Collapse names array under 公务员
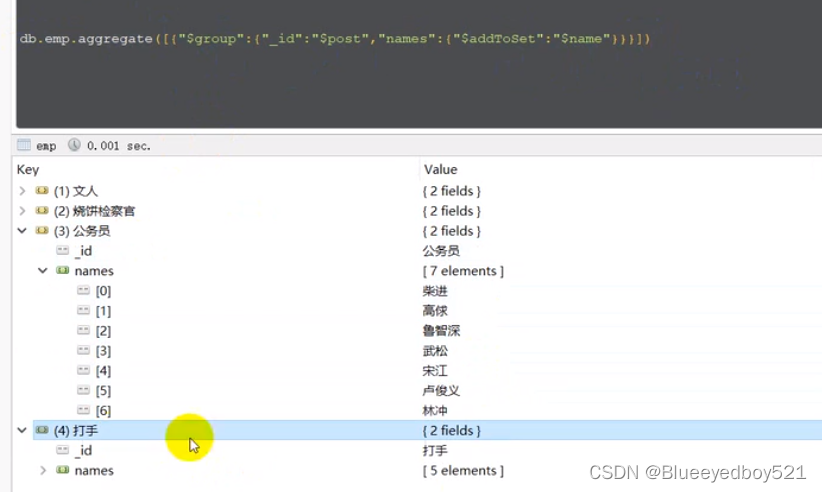This screenshot has width=822, height=492. point(43,271)
